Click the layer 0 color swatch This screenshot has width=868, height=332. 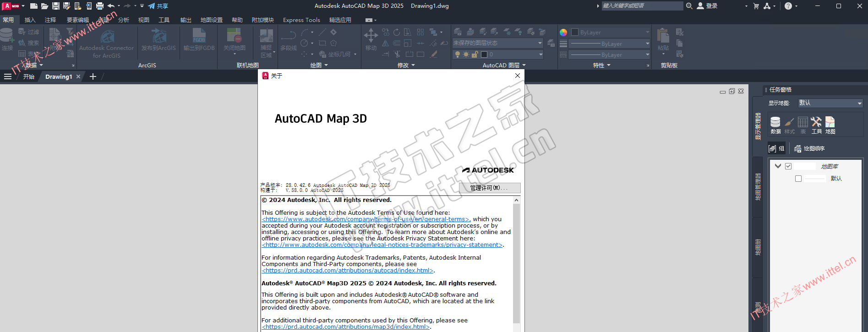[484, 54]
